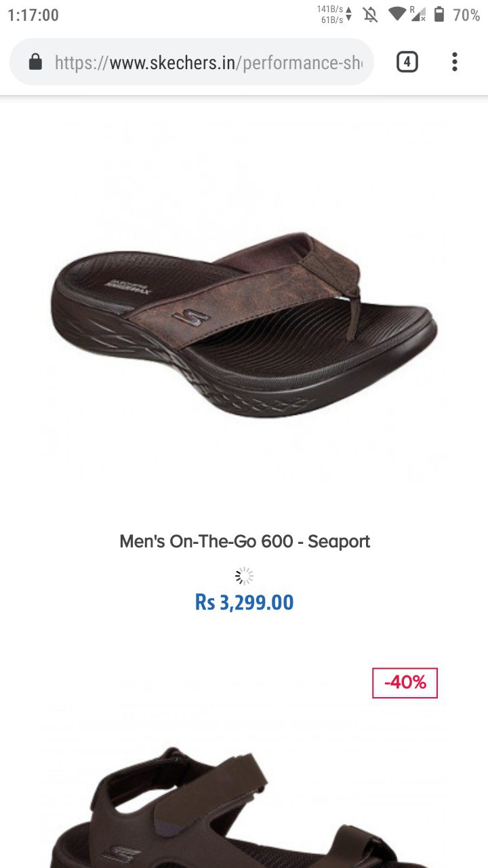Open the tab switcher showing 4 tabs
The image size is (488, 868).
pyautogui.click(x=407, y=62)
